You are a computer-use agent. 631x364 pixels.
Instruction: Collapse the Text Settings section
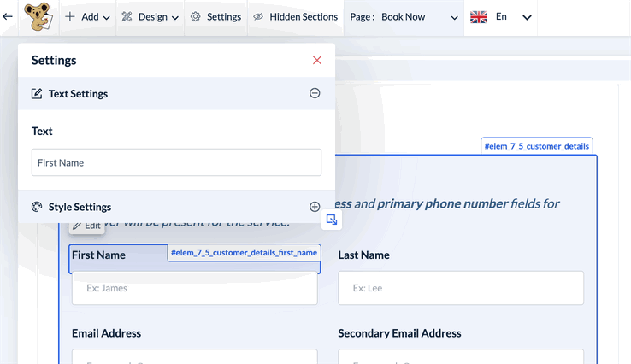click(315, 93)
